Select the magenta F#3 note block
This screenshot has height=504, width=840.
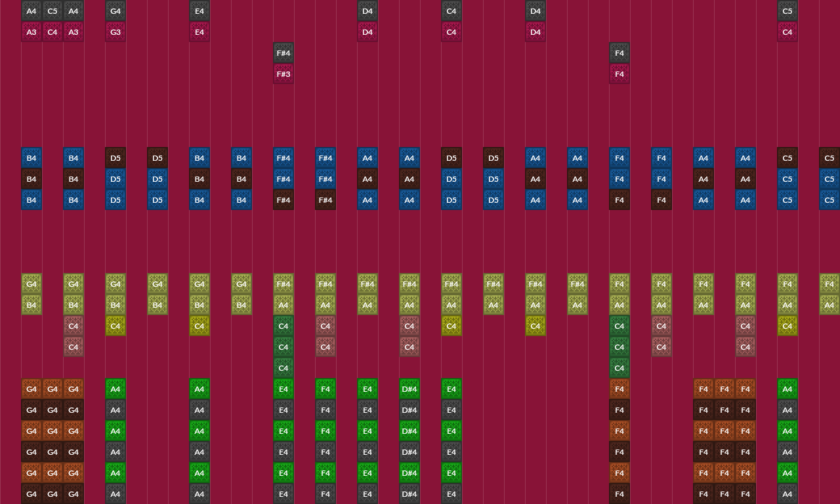[283, 74]
